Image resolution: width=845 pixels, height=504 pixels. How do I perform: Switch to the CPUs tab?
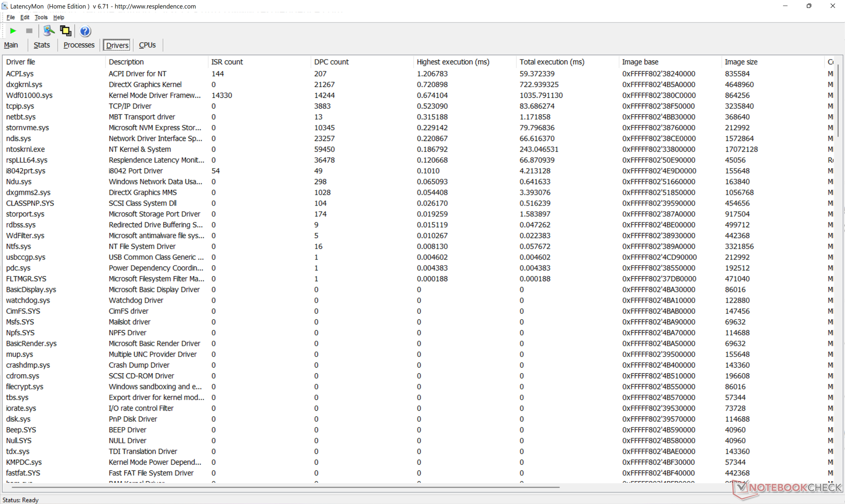pos(147,45)
